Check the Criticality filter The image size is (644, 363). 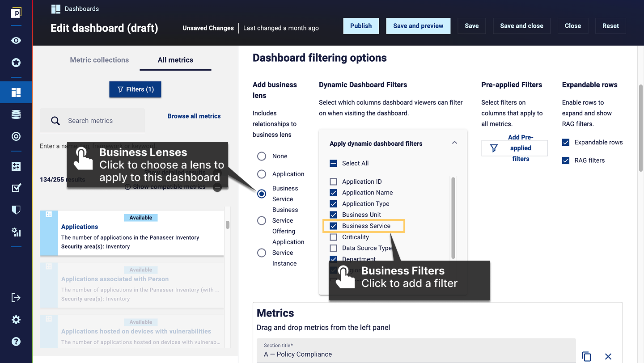point(333,237)
